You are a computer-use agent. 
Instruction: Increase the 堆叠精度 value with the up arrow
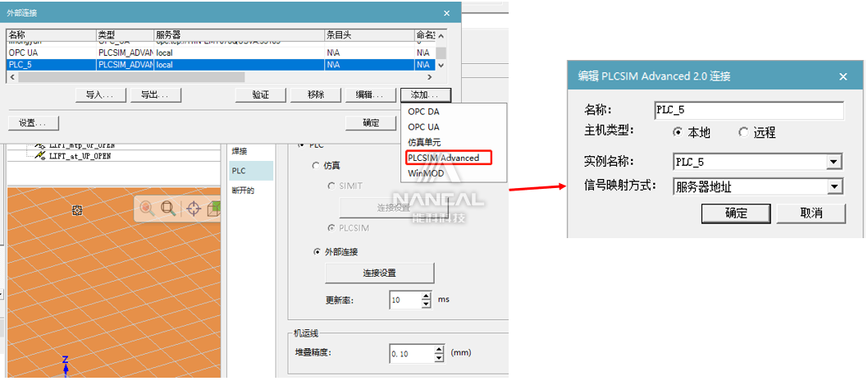click(439, 350)
